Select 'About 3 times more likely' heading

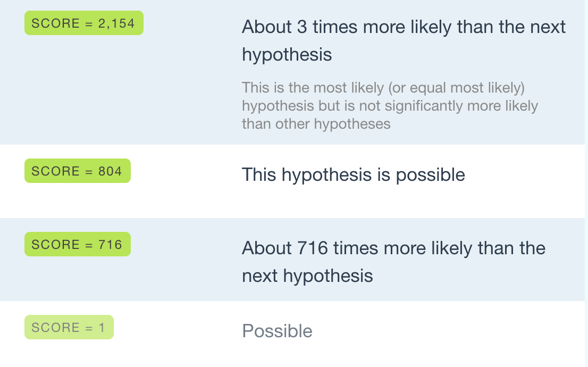point(404,40)
